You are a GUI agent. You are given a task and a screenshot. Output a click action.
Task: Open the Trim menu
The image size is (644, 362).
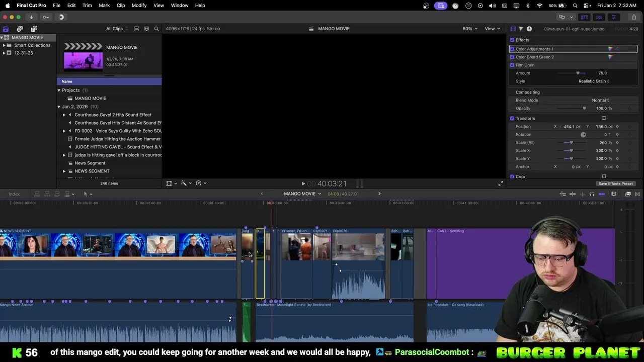click(x=87, y=6)
